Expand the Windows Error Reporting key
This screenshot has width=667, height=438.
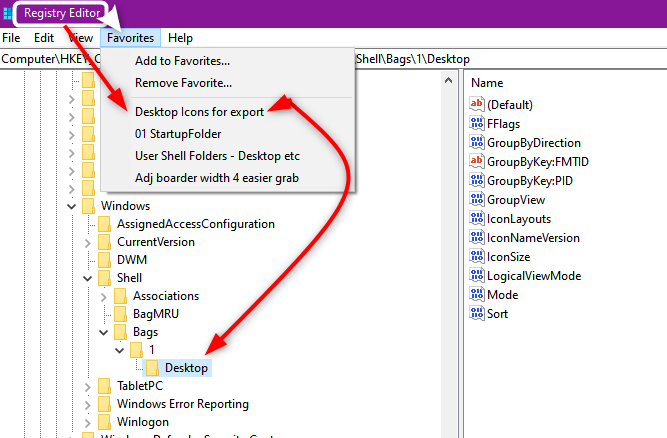88,405
